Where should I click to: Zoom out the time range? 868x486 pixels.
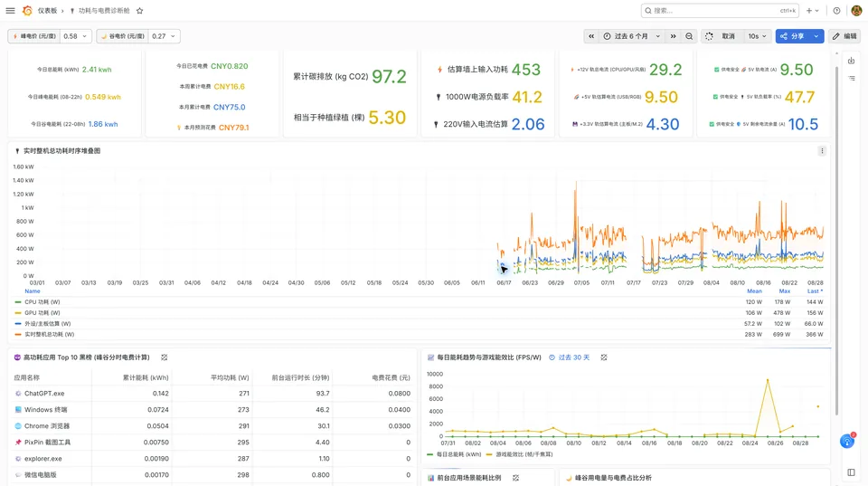pos(689,36)
